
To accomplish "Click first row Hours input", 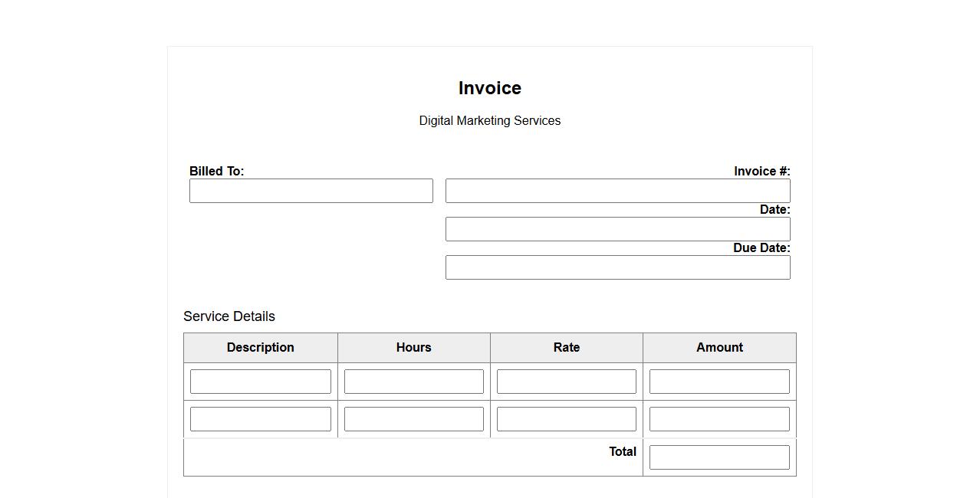I will (413, 382).
